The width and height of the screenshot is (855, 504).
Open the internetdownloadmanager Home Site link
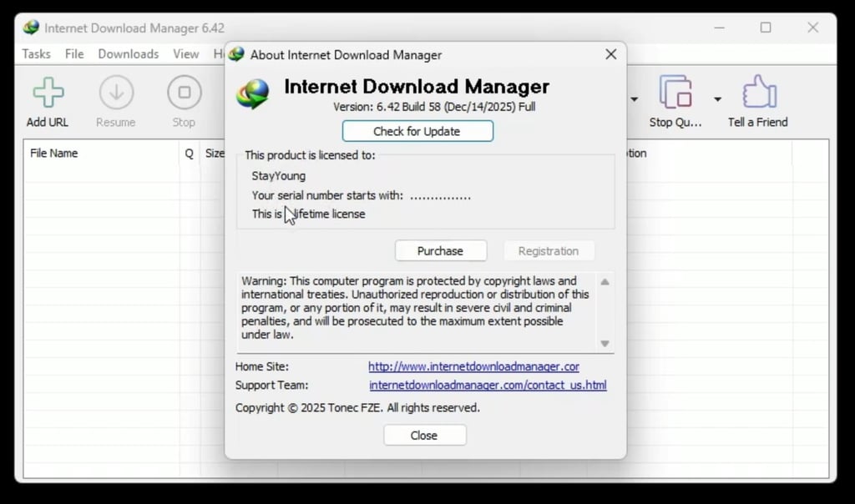point(473,366)
